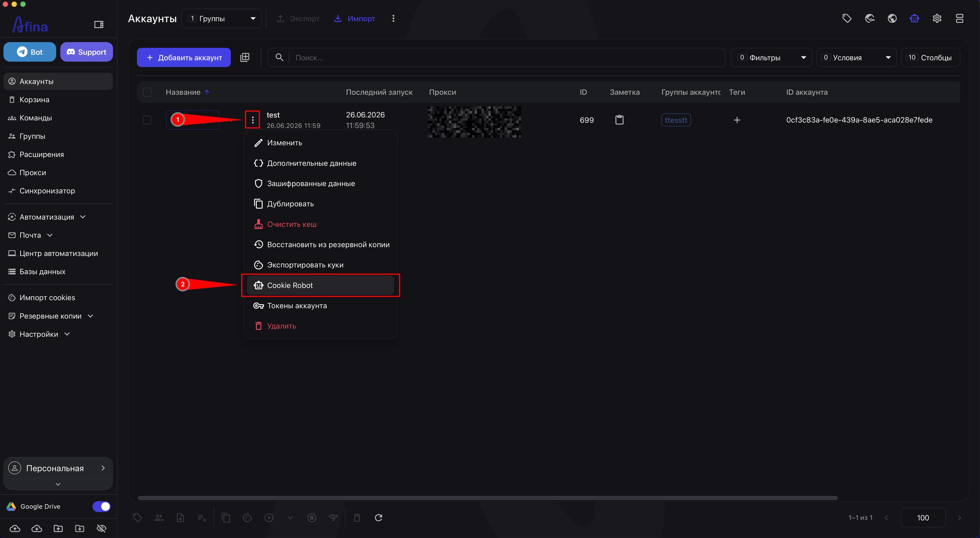Check the test account row checkbox
The image size is (980, 538).
tap(147, 120)
